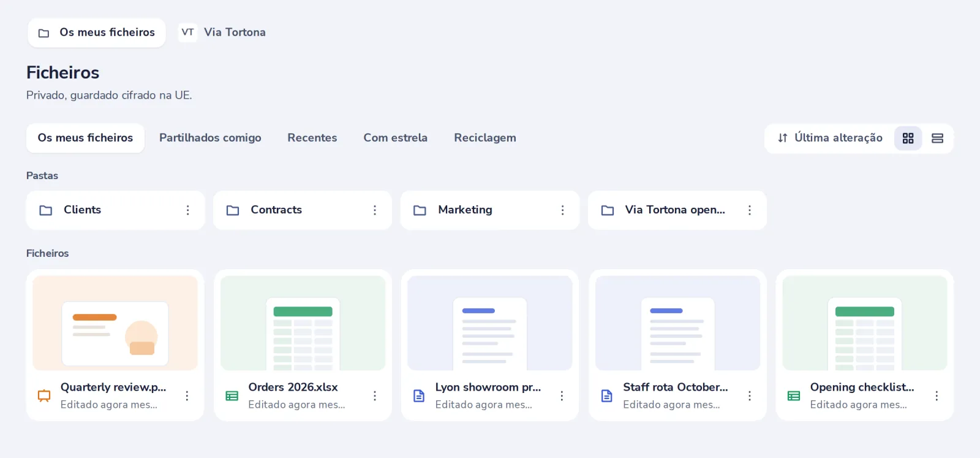980x458 pixels.
Task: Open options menu for Marketing folder
Action: click(x=562, y=210)
